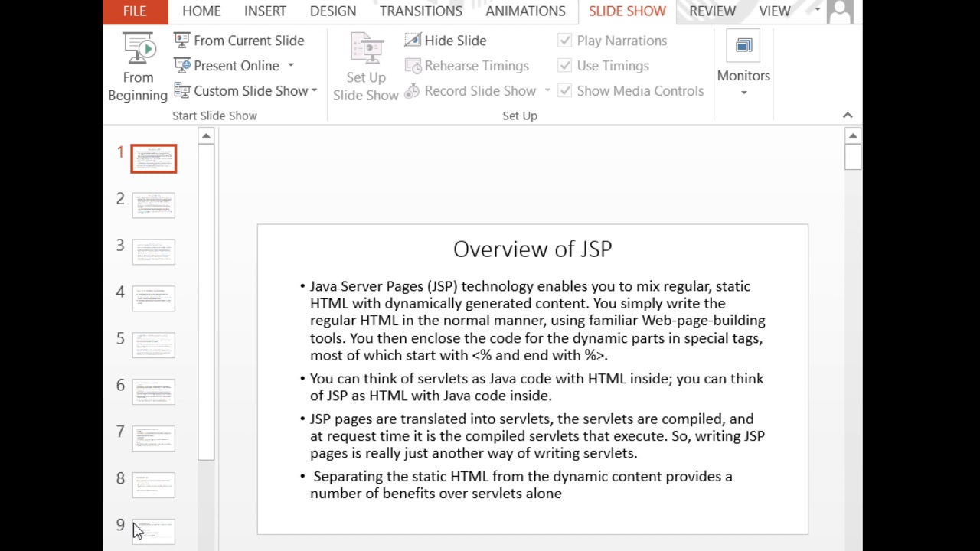Image resolution: width=980 pixels, height=551 pixels.
Task: Open the user account avatar icon
Action: point(840,11)
